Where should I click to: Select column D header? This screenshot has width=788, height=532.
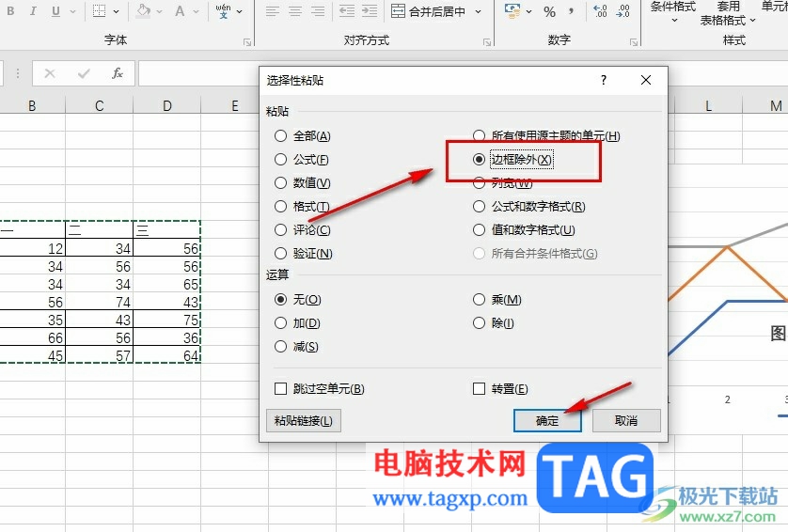click(x=166, y=106)
